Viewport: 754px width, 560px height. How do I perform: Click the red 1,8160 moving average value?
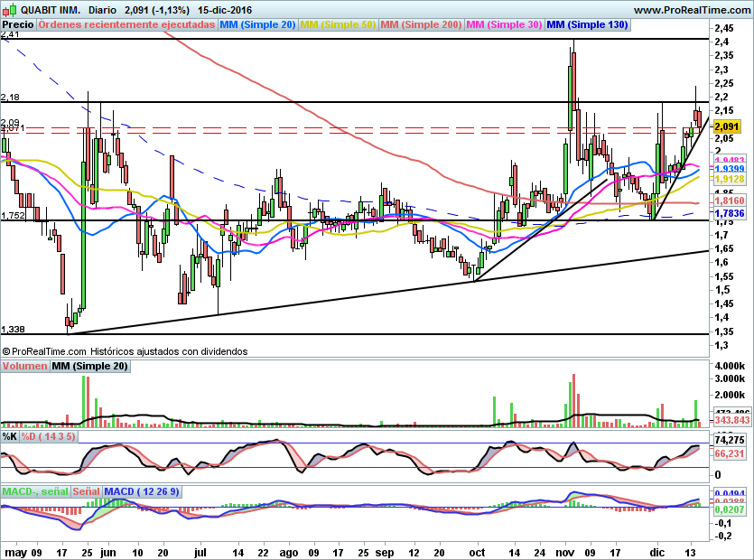click(730, 201)
